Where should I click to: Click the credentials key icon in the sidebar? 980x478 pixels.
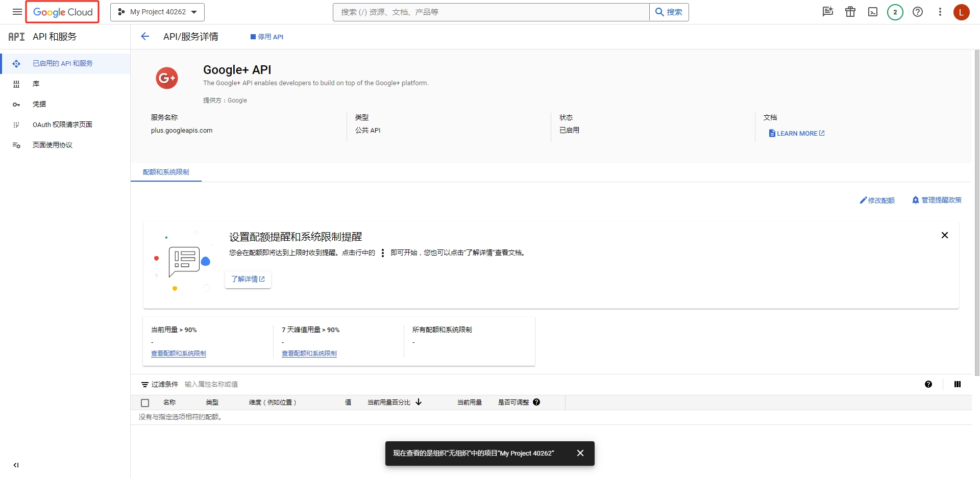coord(16,105)
